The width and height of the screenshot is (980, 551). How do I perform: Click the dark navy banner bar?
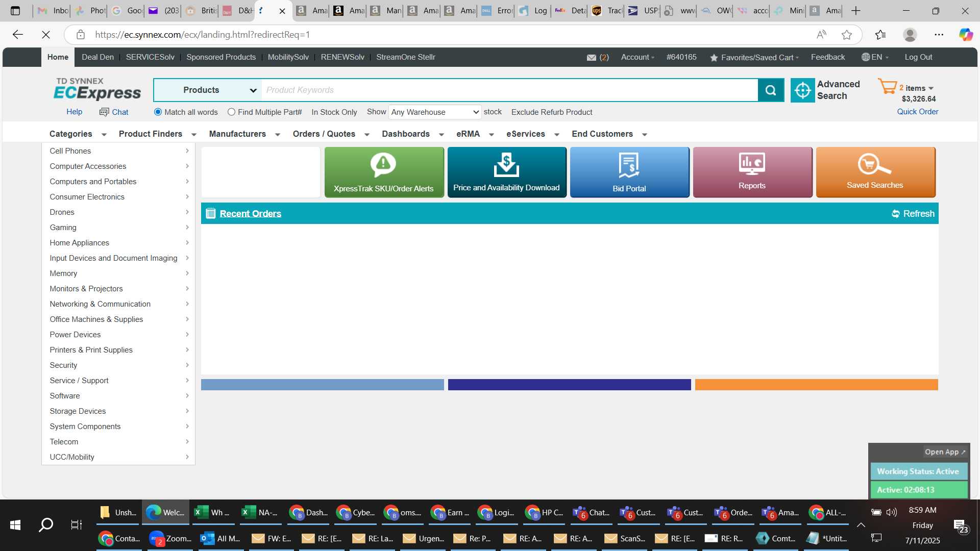coord(569,385)
